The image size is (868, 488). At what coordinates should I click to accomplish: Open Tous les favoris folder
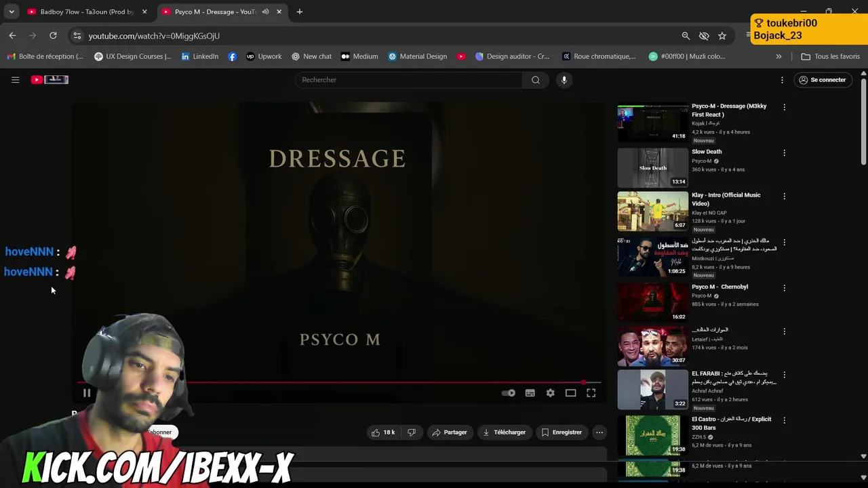[x=831, y=56]
